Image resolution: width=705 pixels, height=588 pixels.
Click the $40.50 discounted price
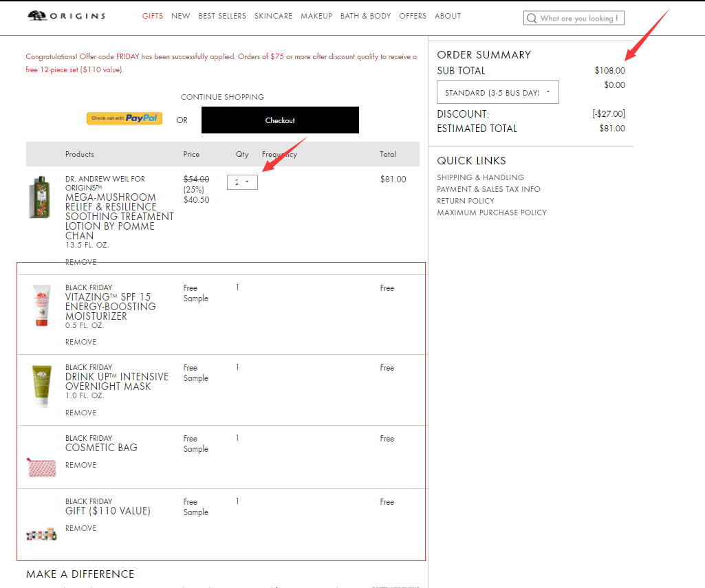click(x=196, y=200)
